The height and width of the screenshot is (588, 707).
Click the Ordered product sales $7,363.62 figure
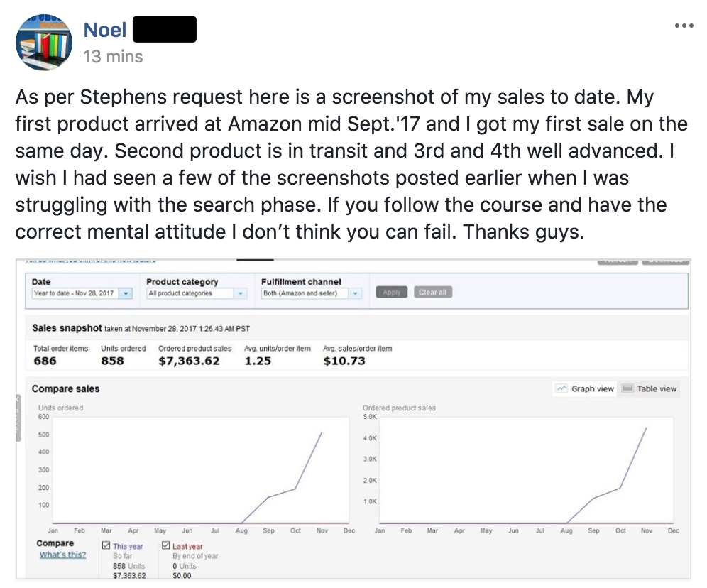189,361
